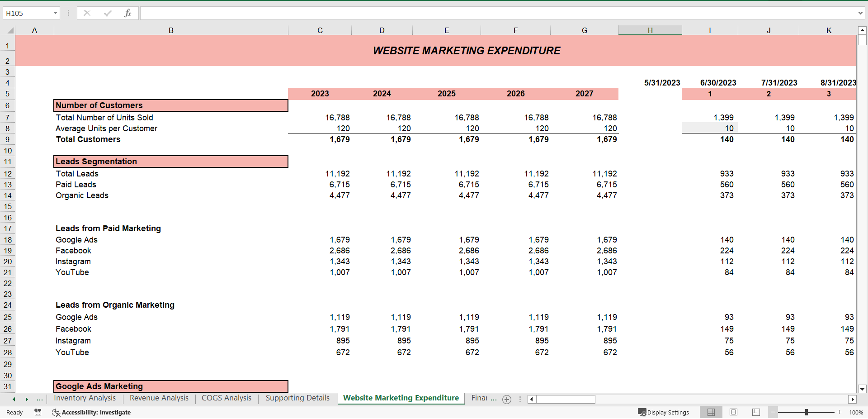Click the macro recording icon near Ready

click(38, 412)
